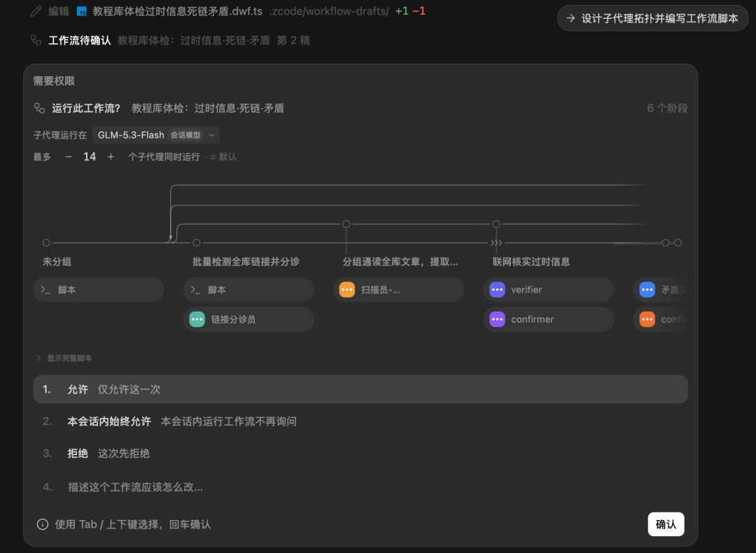Click the 批量检测全库链接并分诊 stage label

click(x=246, y=262)
